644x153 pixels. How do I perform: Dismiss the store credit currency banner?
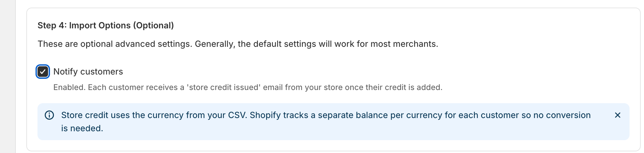click(x=617, y=115)
